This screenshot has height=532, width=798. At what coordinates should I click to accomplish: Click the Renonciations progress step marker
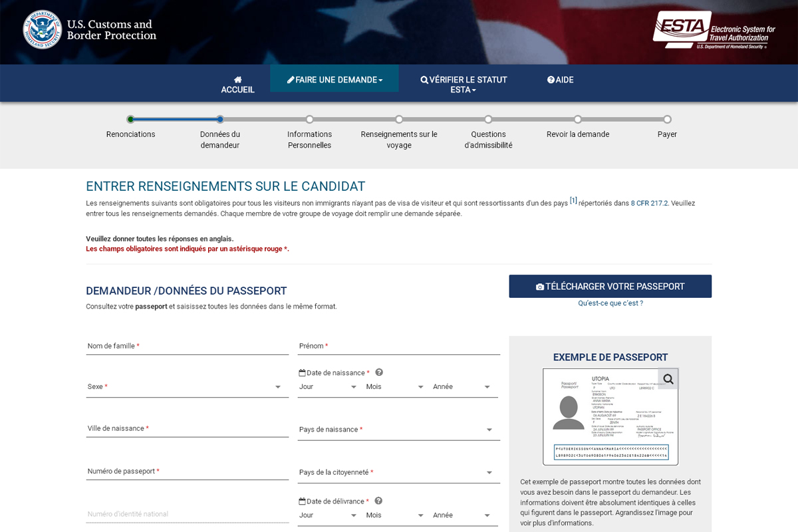[x=130, y=120]
